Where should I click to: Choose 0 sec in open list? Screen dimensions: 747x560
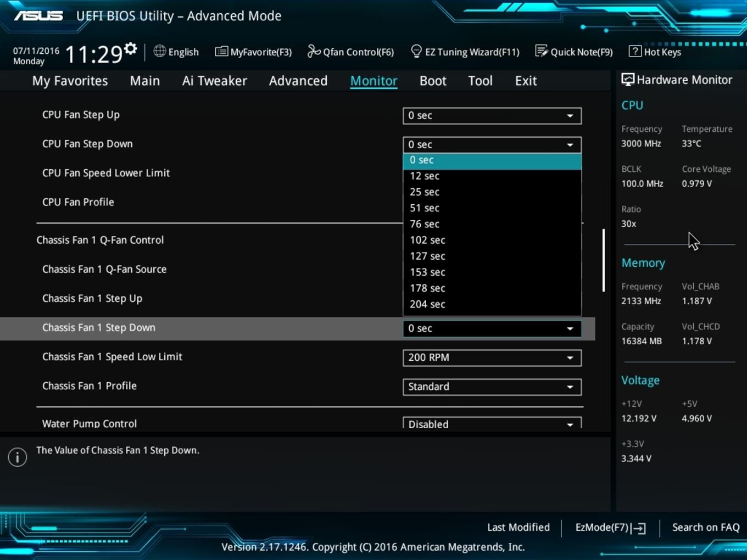492,160
